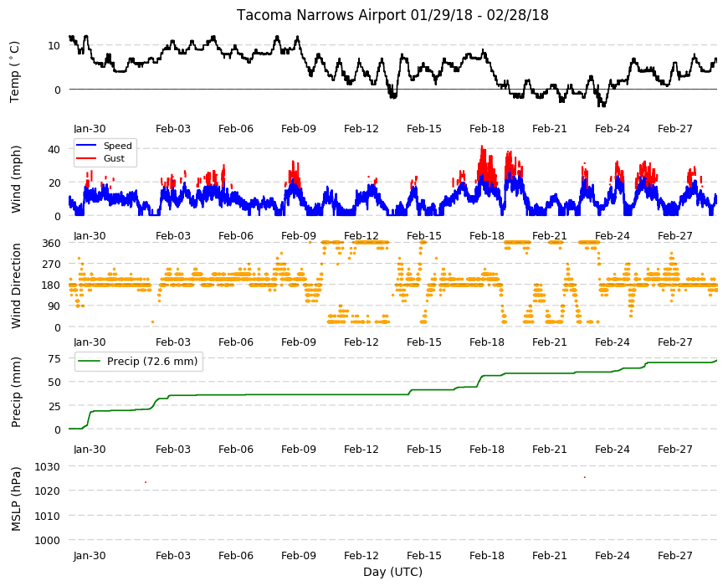The image size is (728, 586).
Task: Click the 360 tick on wind direction axis
Action: pyautogui.click(x=51, y=243)
